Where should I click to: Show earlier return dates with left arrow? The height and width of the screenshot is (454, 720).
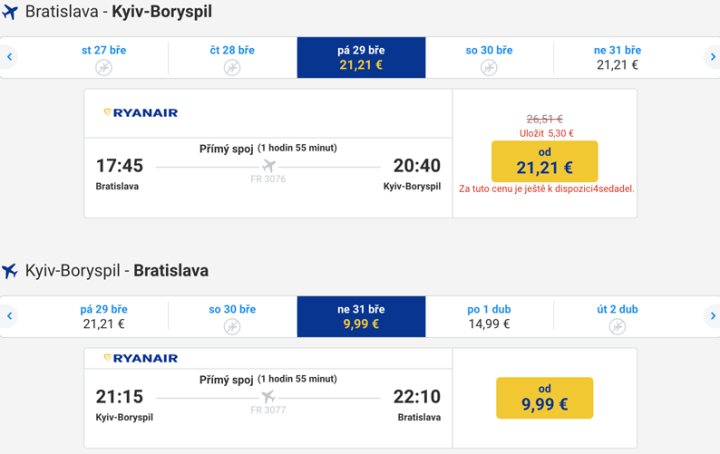click(x=10, y=316)
